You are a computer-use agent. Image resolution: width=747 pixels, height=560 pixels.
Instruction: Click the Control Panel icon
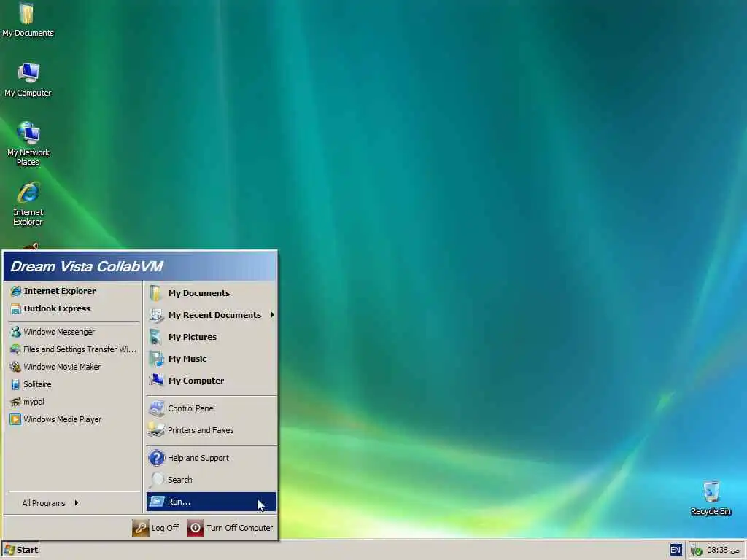[156, 408]
